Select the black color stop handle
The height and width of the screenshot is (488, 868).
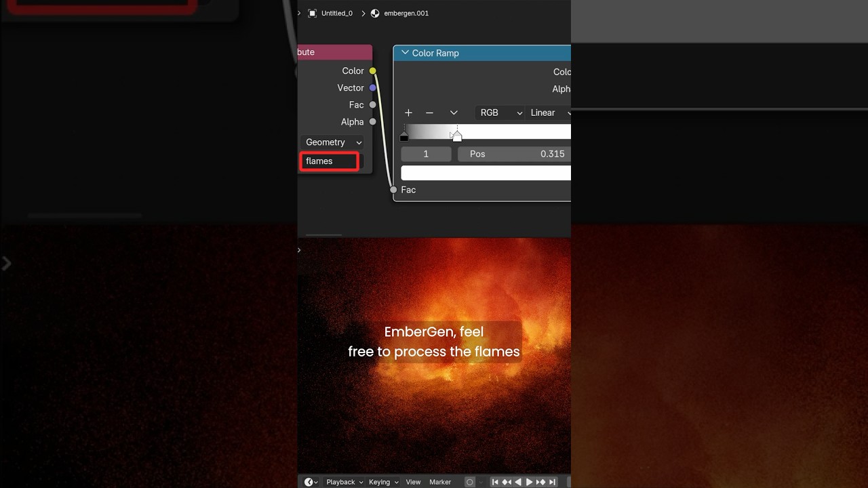coord(404,137)
